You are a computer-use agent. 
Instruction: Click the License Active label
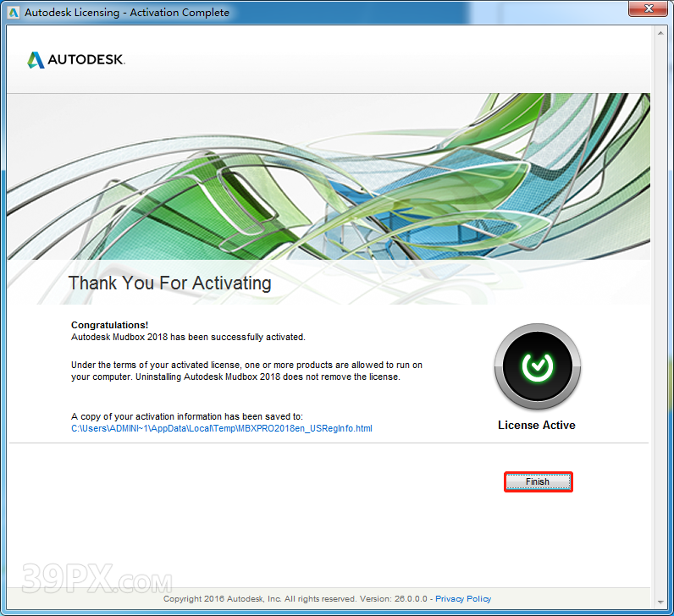536,425
